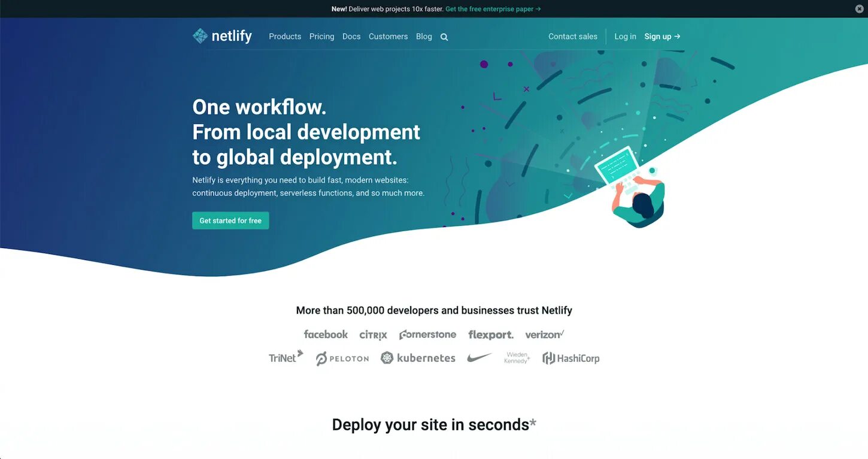
Task: Open the free enterprise paper link
Action: (493, 9)
